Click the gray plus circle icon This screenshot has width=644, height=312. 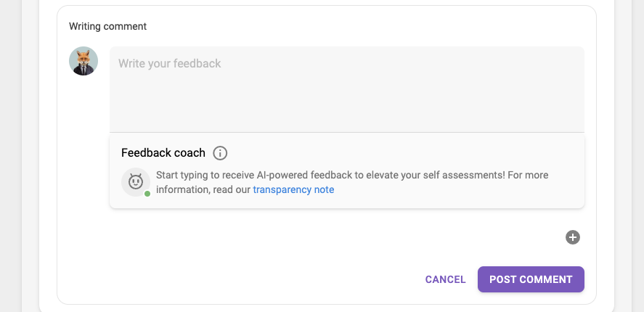pyautogui.click(x=573, y=237)
